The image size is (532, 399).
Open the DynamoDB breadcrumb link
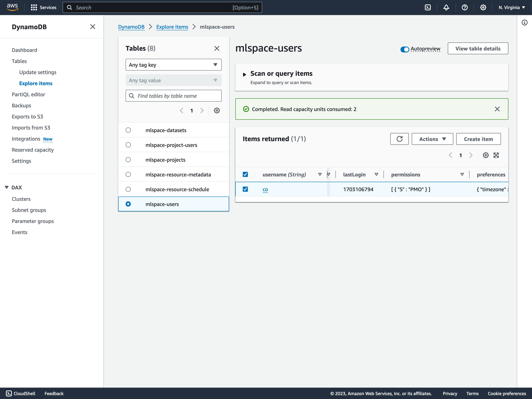pos(131,27)
